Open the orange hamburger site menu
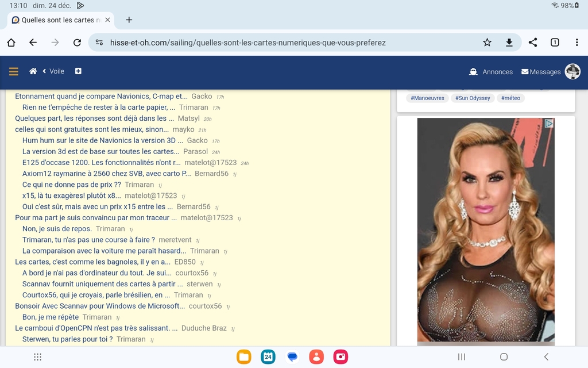The image size is (588, 368). (x=14, y=71)
